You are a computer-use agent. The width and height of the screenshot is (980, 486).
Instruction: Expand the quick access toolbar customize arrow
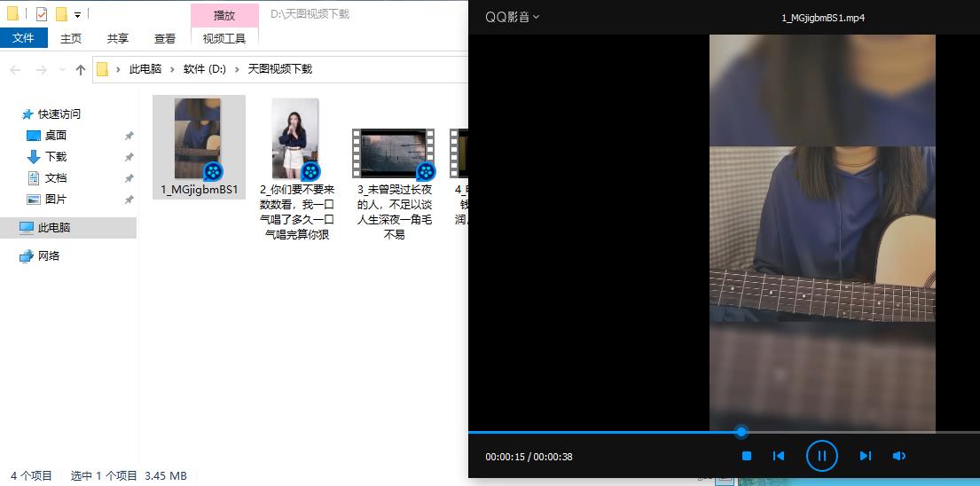tap(77, 14)
